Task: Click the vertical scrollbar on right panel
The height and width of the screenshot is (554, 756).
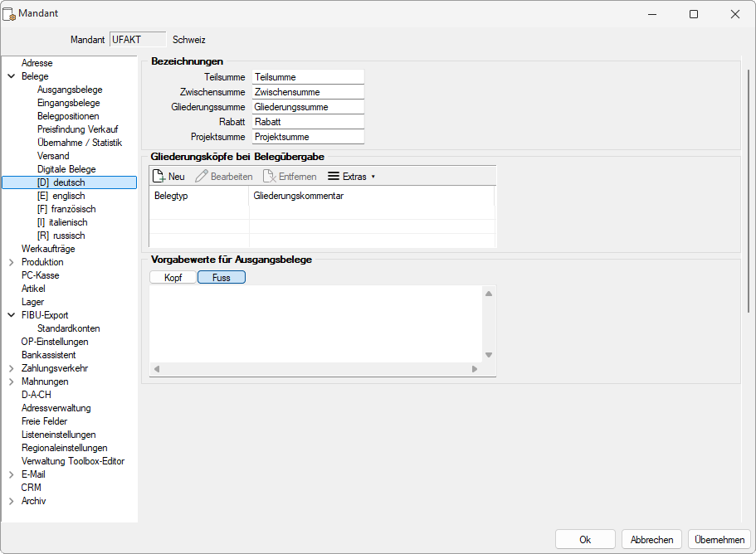Action: click(749, 191)
